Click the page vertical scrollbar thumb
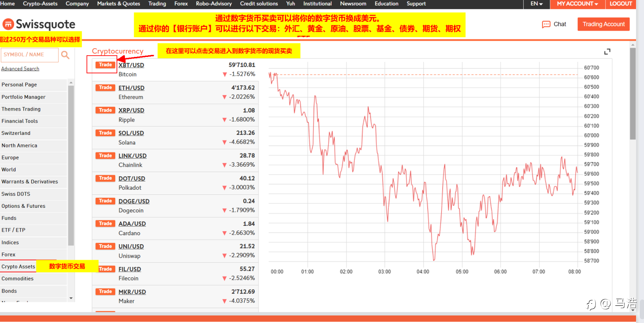 pos(633,93)
